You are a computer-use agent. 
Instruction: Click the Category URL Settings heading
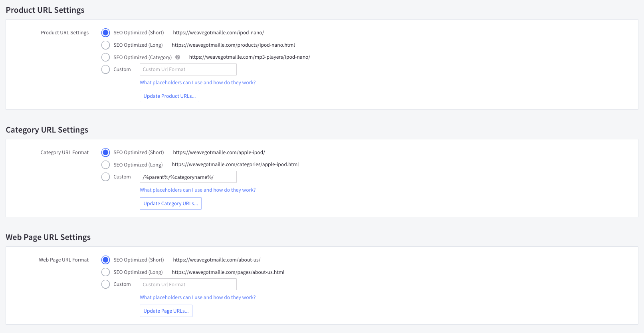pos(47,130)
